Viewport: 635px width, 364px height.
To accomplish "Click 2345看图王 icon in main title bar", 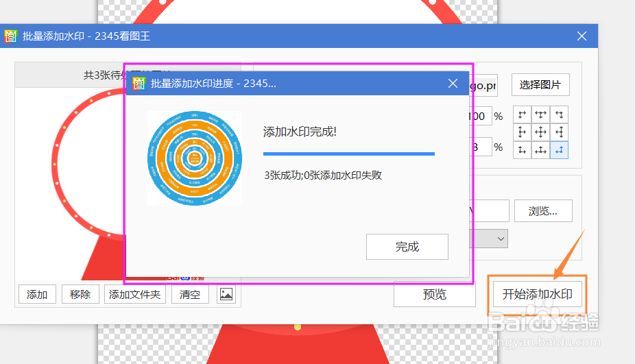I will click(x=10, y=36).
